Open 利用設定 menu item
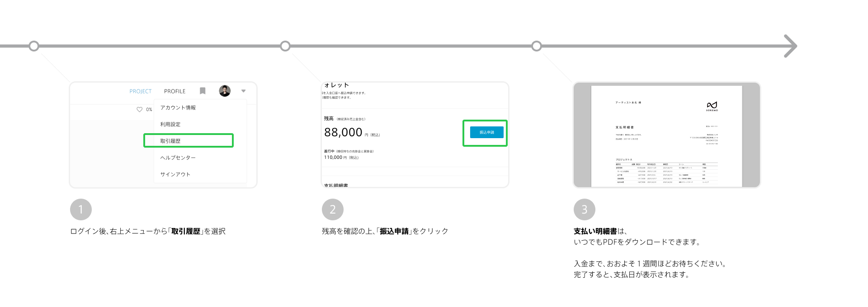The width and height of the screenshot is (868, 307). [x=170, y=124]
